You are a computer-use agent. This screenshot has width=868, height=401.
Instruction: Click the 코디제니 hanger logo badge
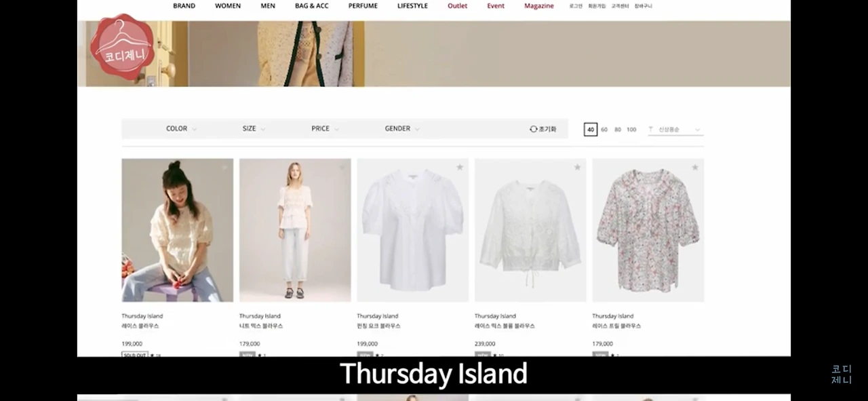pyautogui.click(x=123, y=47)
